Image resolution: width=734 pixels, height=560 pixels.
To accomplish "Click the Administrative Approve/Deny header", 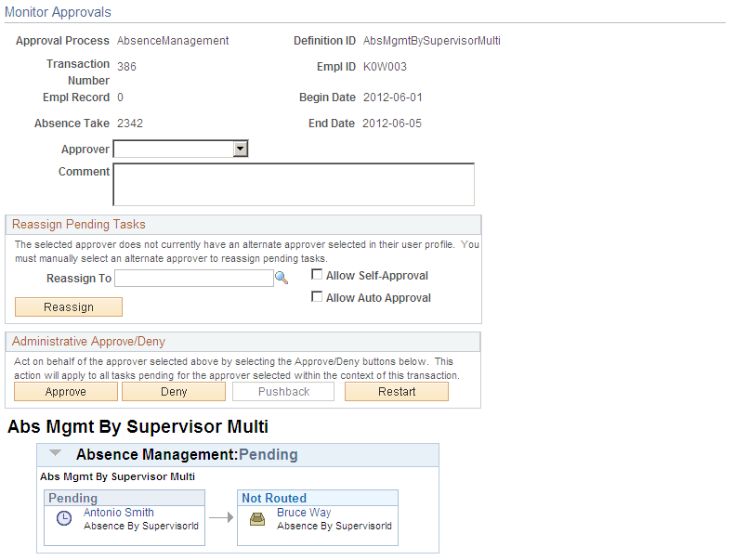I will click(88, 341).
